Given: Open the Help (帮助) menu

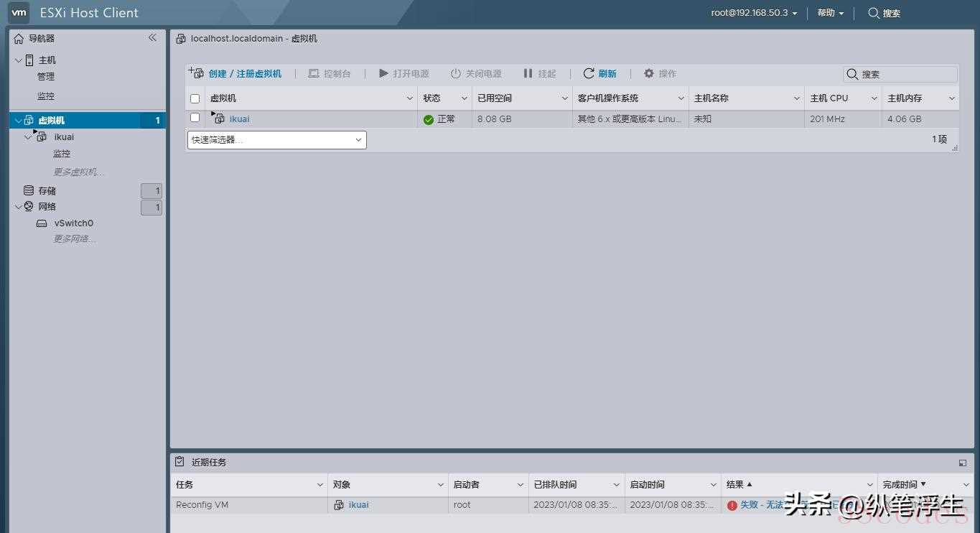Looking at the screenshot, I should [830, 13].
